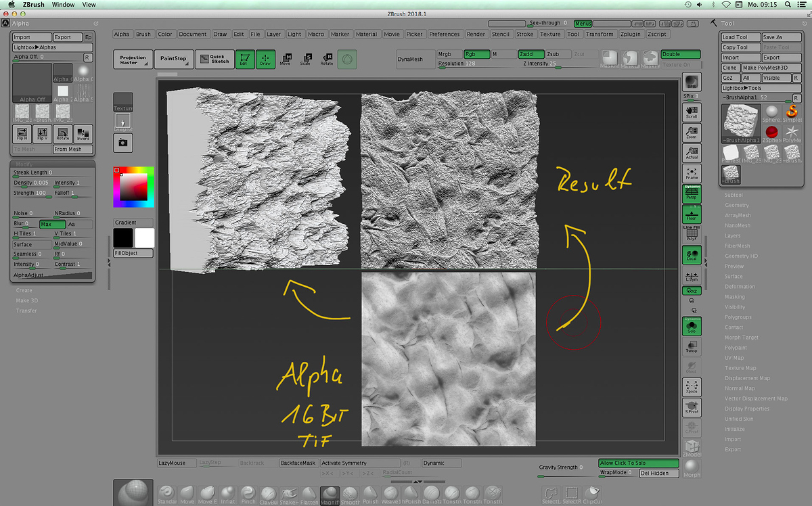Viewport: 812px width, 506px height.
Task: Open the Texture palette menu
Action: point(550,34)
